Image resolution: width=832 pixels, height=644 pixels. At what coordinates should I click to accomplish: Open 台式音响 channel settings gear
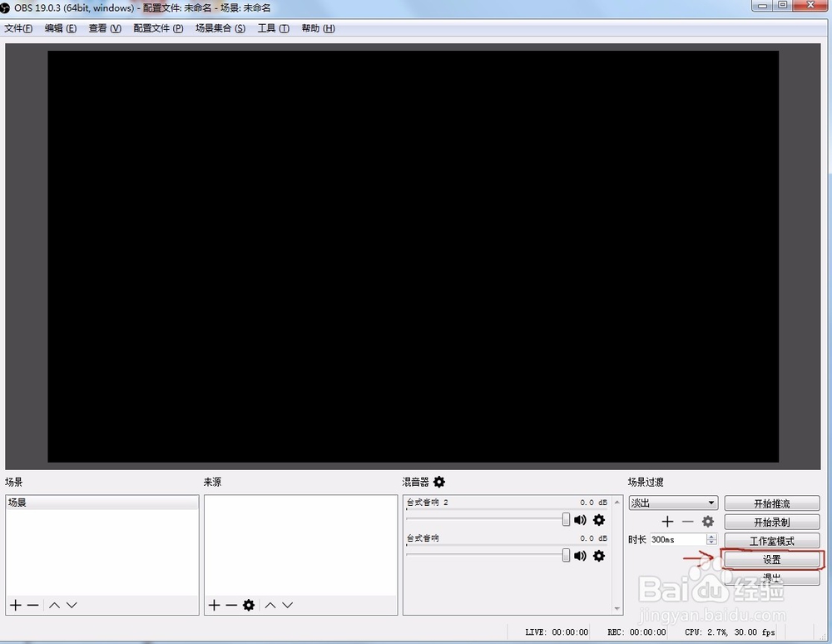598,556
